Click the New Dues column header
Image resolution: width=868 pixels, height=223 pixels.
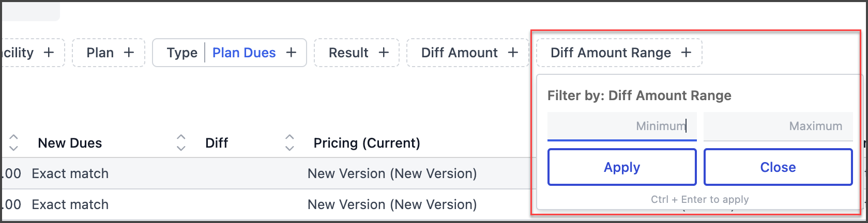[70, 143]
